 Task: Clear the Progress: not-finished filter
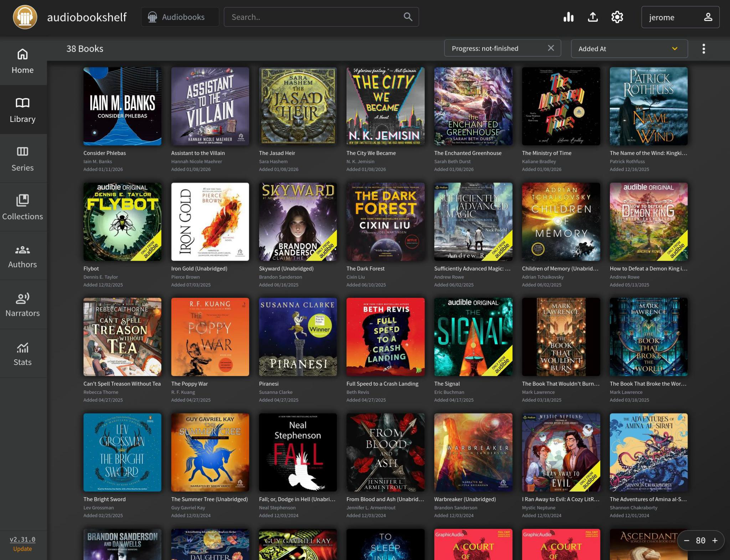[551, 48]
